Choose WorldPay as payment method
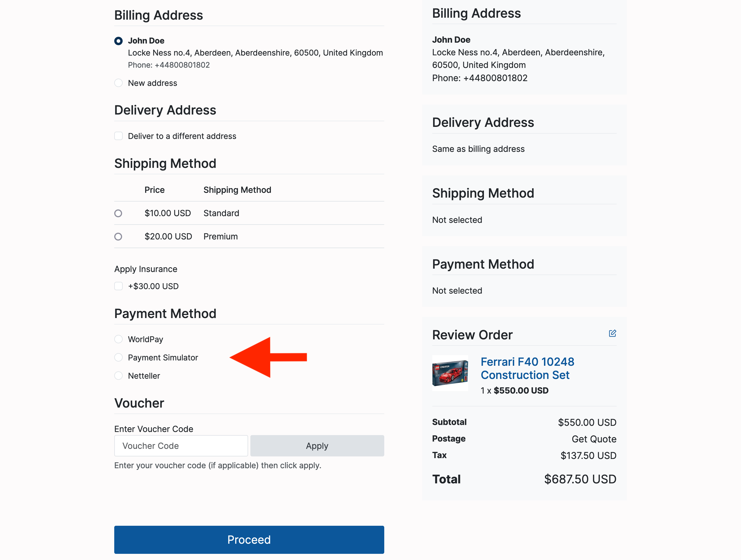The width and height of the screenshot is (741, 560). tap(118, 339)
